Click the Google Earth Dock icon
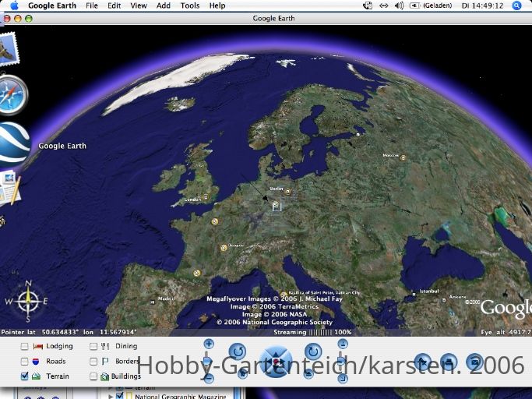Viewport: 532px width, 399px height. point(14,144)
